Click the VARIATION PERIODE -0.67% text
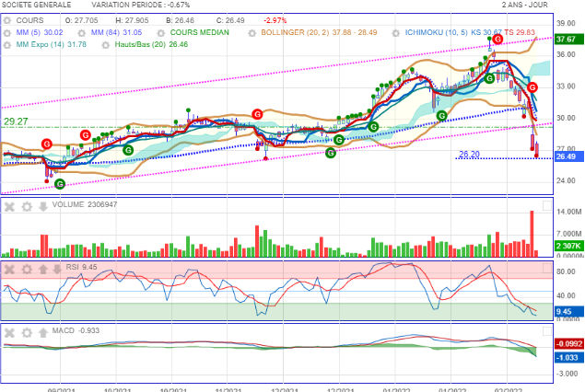The width and height of the screenshot is (585, 392). (141, 5)
